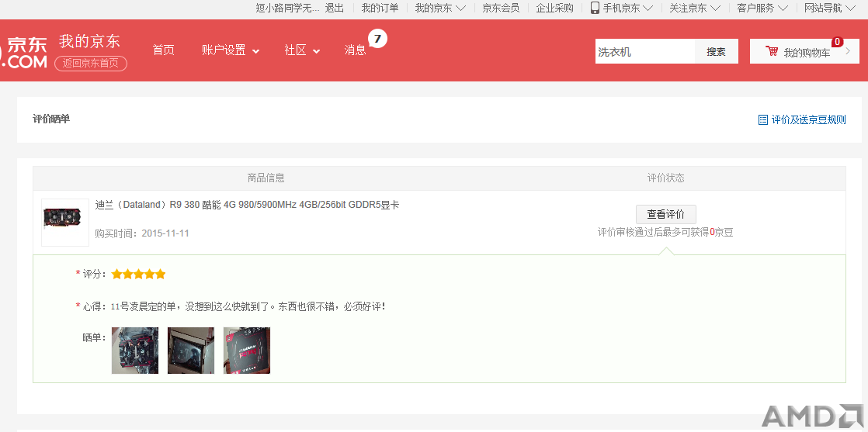Click the cart item count badge 0
Image resolution: width=868 pixels, height=432 pixels.
[x=838, y=42]
